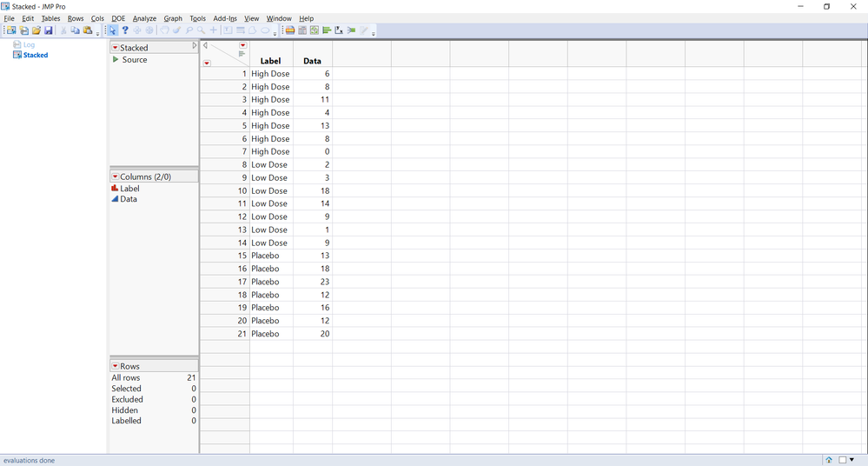Open Distribution green bars toolbar icon
Image resolution: width=868 pixels, height=466 pixels.
327,30
